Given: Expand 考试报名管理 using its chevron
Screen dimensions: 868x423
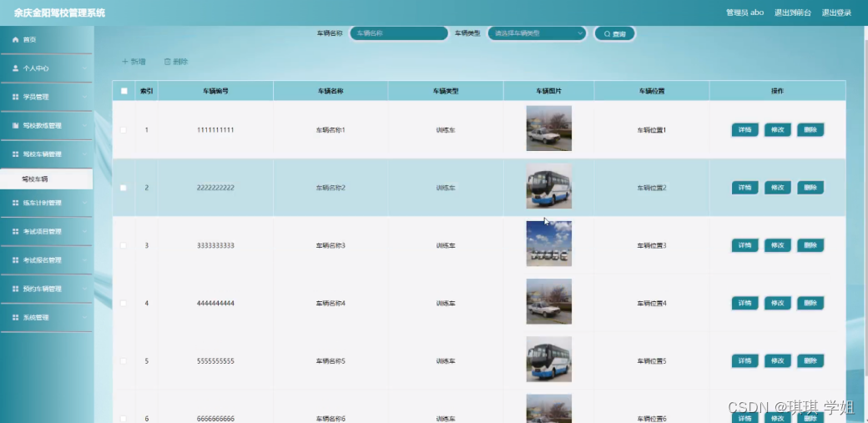Looking at the screenshot, I should 84,260.
